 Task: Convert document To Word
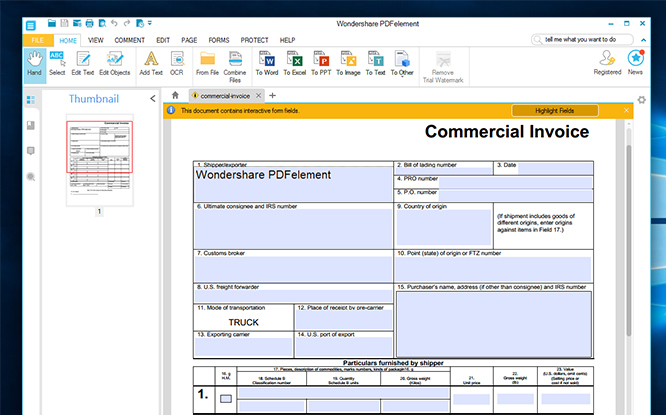267,64
